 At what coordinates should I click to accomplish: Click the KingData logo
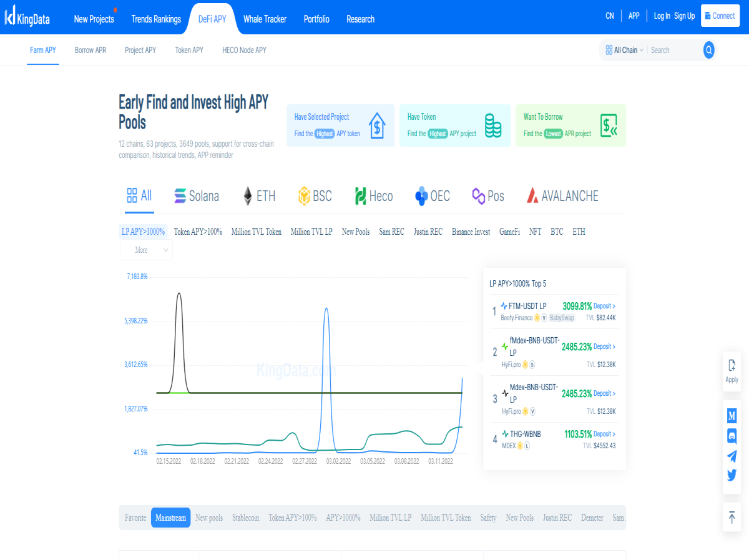(27, 17)
